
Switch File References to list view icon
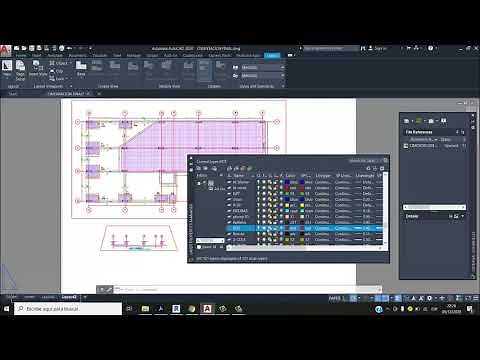(x=458, y=132)
